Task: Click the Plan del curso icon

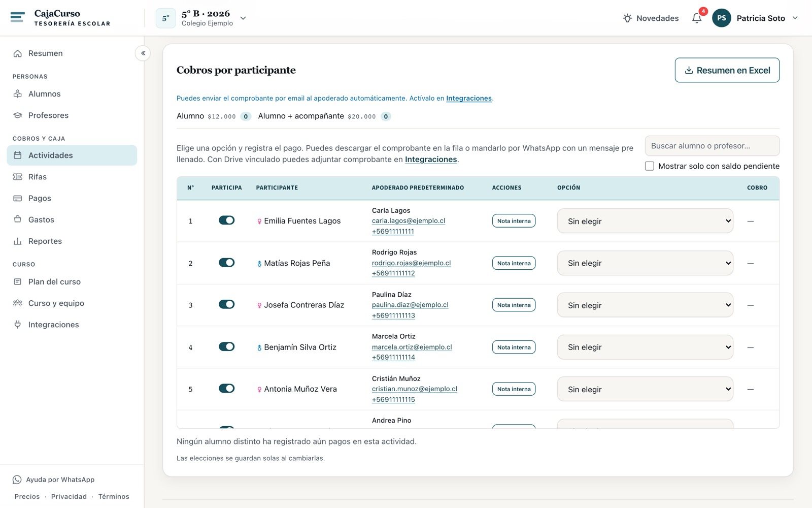Action: coord(18,281)
